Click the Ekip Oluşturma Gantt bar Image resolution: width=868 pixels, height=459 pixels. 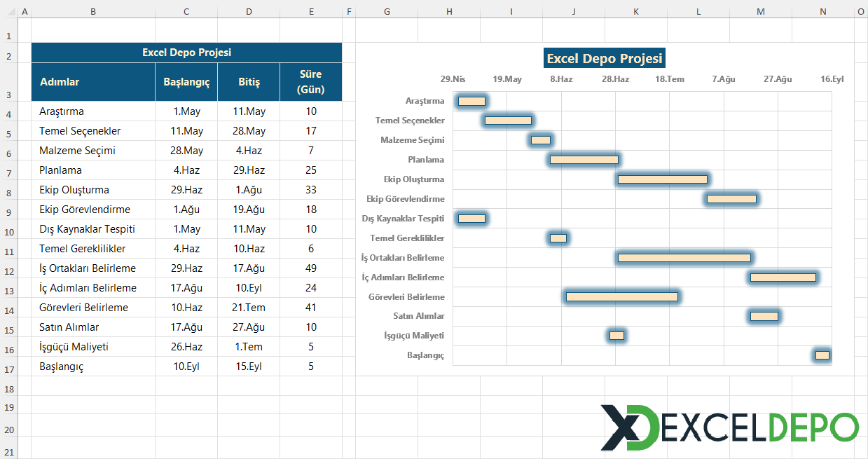[663, 179]
